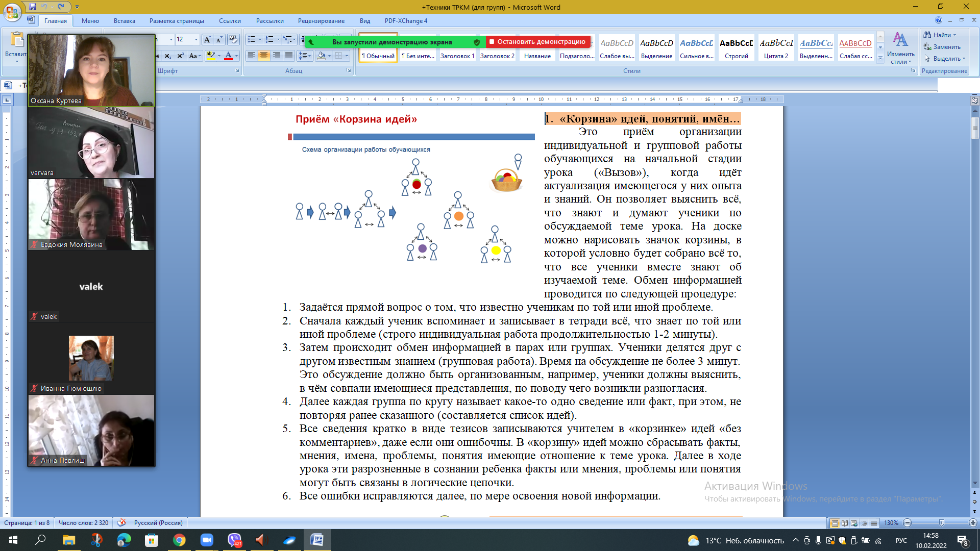Click the zoom slider handle
Viewport: 980px width, 551px height.
[x=942, y=523]
